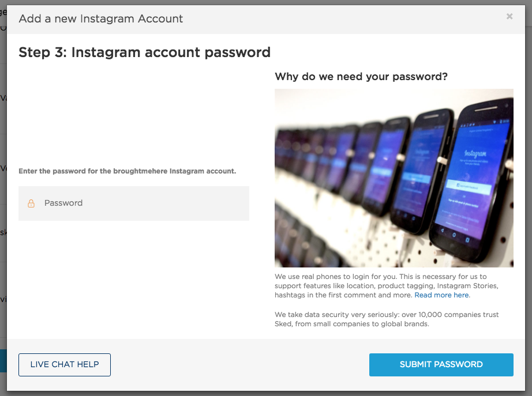Click the row-of-phones photo

394,178
